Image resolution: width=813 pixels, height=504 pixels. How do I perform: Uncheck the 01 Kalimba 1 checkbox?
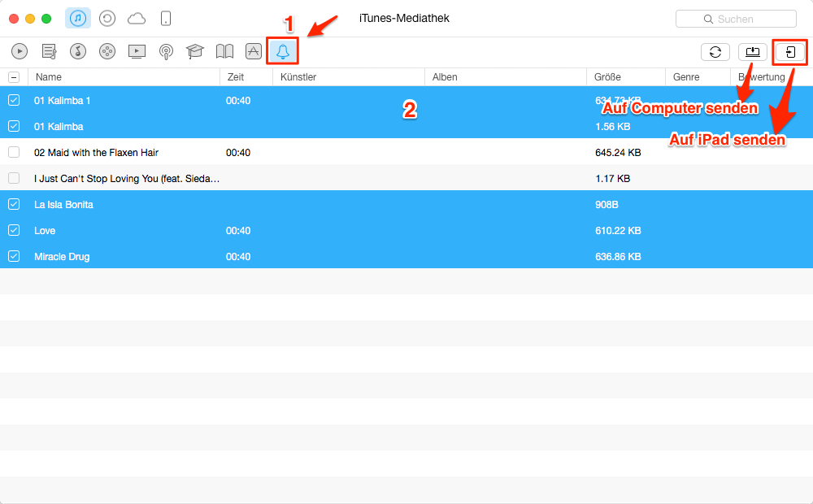(14, 100)
